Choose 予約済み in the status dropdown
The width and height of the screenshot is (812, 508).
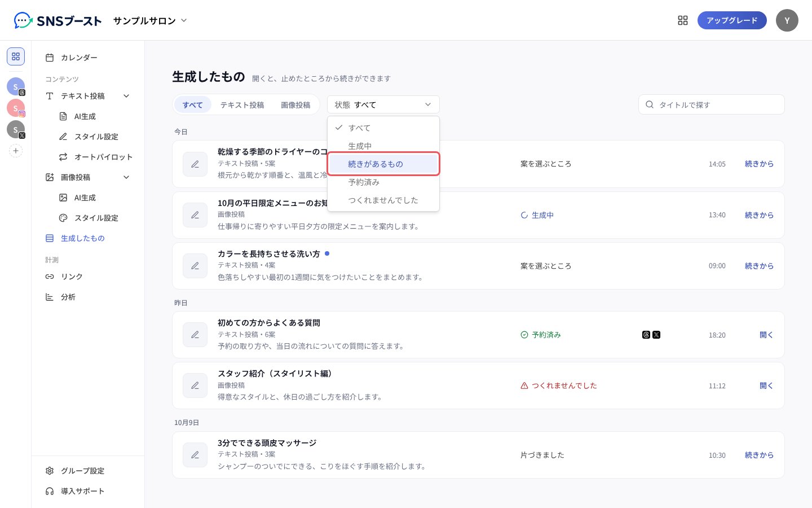383,182
